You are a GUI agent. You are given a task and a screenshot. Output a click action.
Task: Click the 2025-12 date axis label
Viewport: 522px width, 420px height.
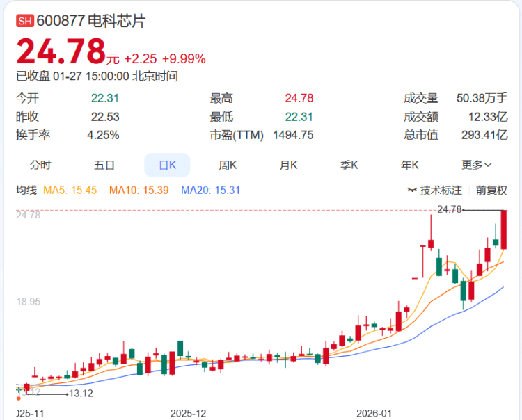(x=189, y=412)
